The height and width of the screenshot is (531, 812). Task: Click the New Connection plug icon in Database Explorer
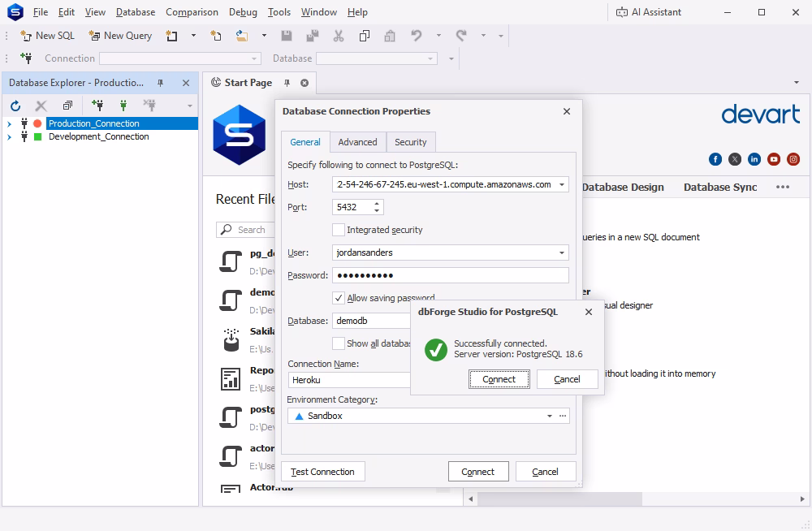click(x=97, y=106)
